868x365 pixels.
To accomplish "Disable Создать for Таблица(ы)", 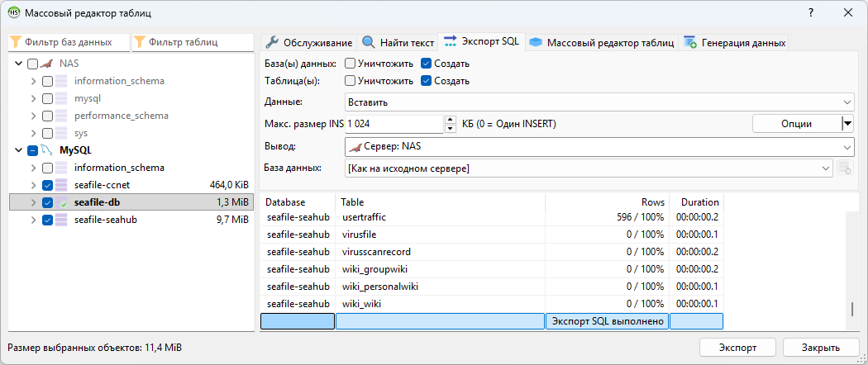I will (x=426, y=81).
